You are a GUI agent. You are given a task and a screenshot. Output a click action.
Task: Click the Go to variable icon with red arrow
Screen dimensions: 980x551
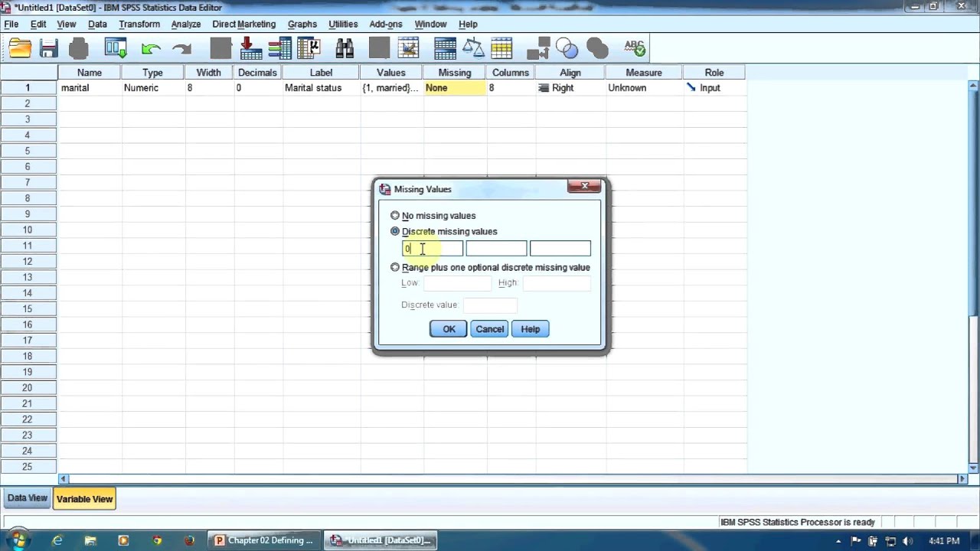(251, 49)
